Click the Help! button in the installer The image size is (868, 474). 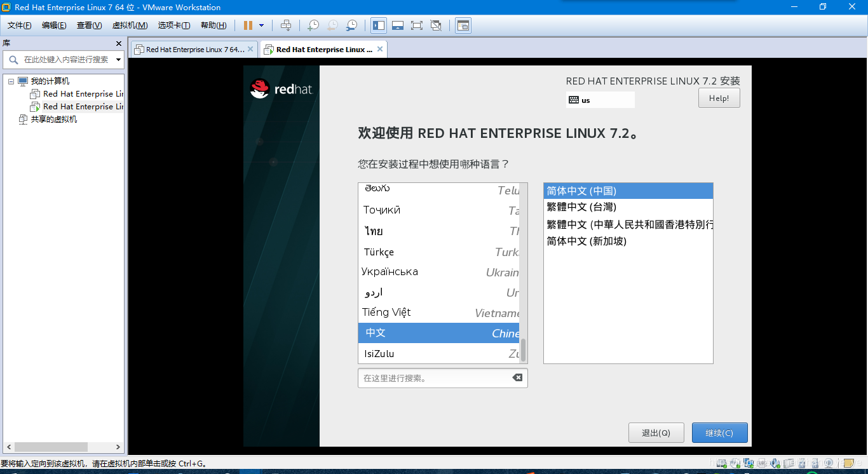pyautogui.click(x=719, y=98)
